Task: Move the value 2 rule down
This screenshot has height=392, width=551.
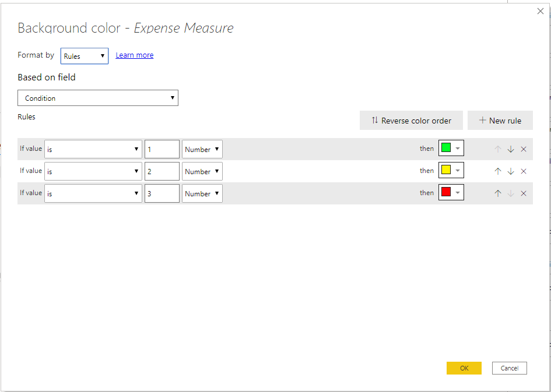Action: coord(511,171)
